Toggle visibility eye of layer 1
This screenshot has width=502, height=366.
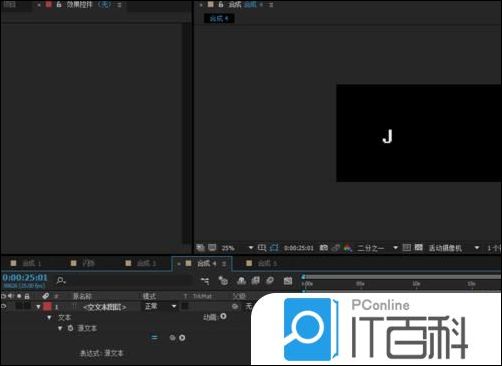click(x=4, y=306)
